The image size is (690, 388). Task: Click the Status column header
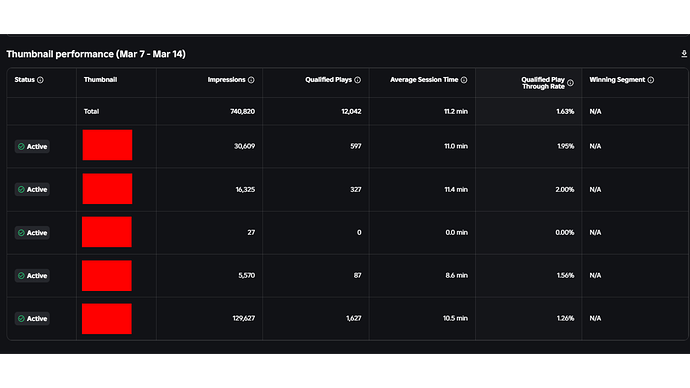click(x=25, y=80)
